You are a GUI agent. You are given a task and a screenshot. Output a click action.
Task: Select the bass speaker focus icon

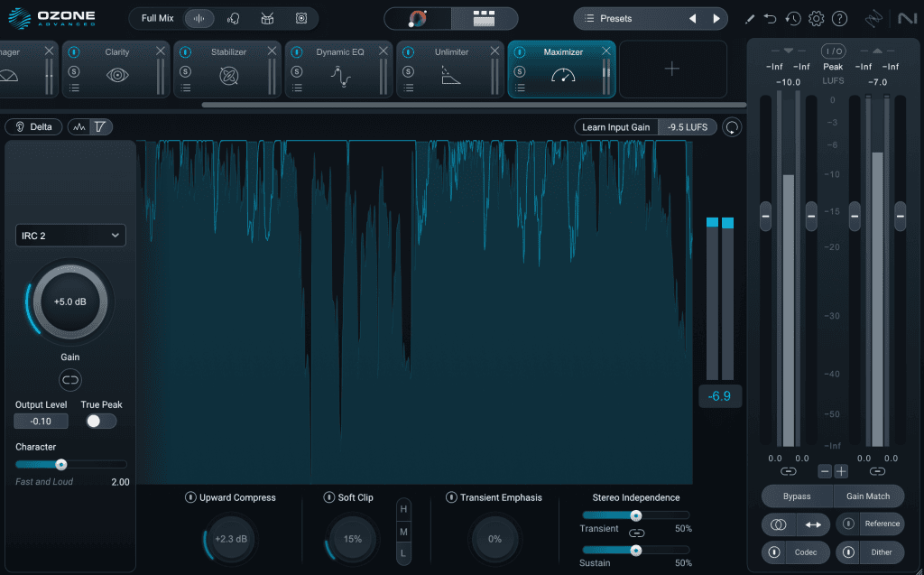pos(301,18)
